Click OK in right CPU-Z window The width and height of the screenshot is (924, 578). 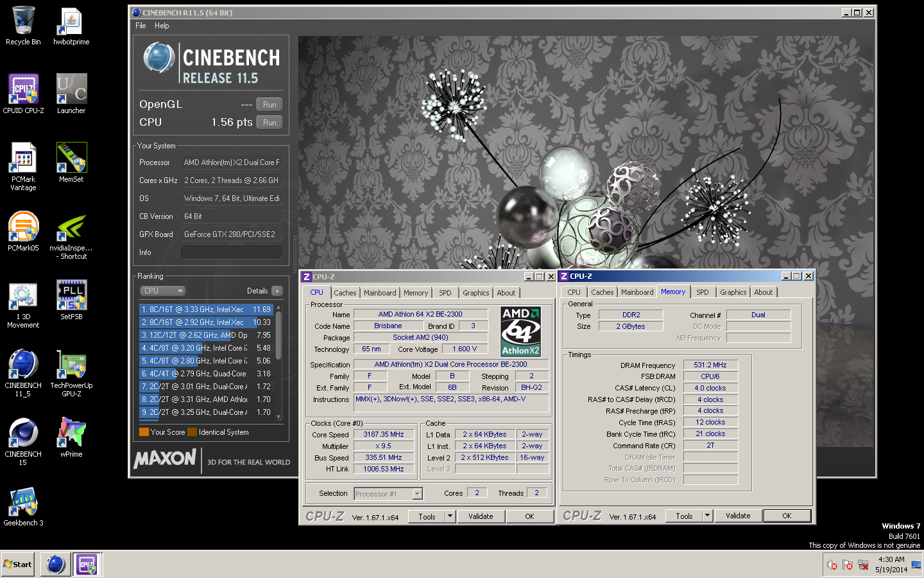(x=787, y=516)
